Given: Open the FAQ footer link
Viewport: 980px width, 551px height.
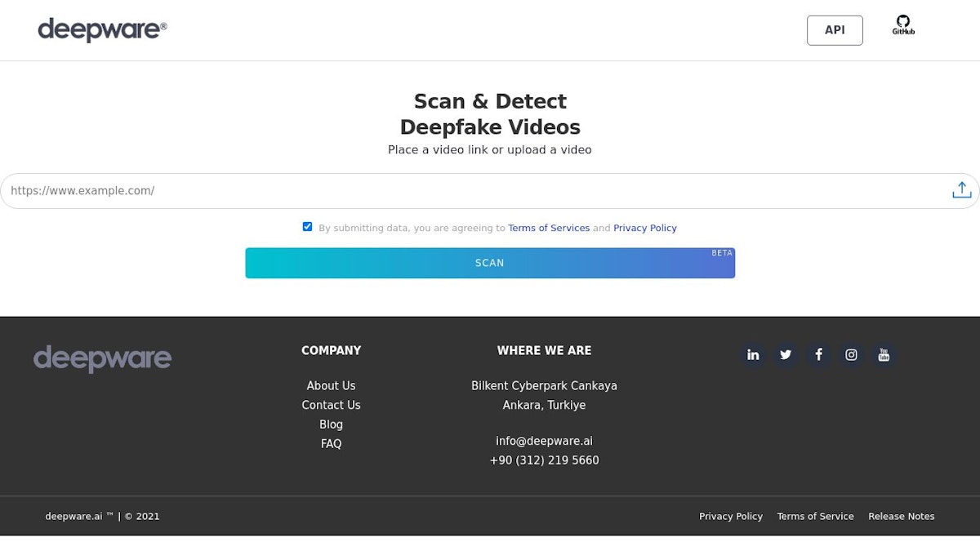Looking at the screenshot, I should (331, 444).
